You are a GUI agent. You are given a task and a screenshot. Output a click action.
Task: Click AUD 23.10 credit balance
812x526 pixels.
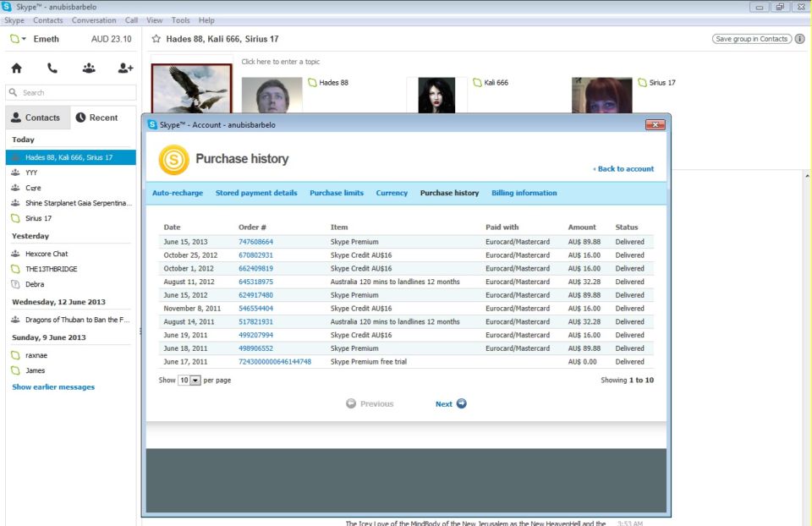pos(112,39)
